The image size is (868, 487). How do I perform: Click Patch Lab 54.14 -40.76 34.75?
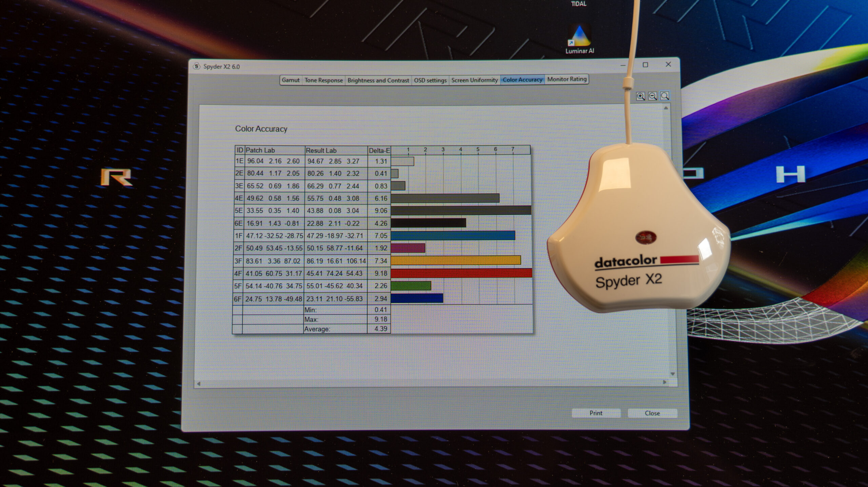(x=274, y=286)
